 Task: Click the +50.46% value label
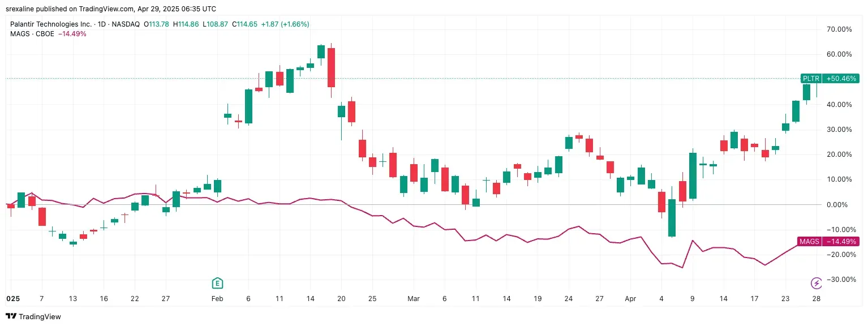(x=841, y=79)
